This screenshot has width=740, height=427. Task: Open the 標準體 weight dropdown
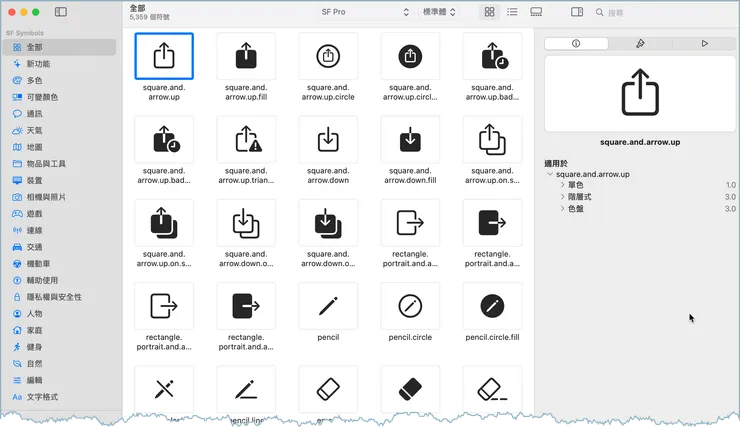coord(439,12)
